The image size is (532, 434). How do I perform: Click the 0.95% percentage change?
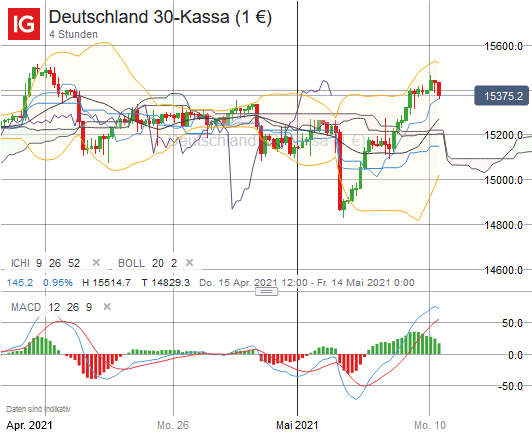tap(58, 282)
